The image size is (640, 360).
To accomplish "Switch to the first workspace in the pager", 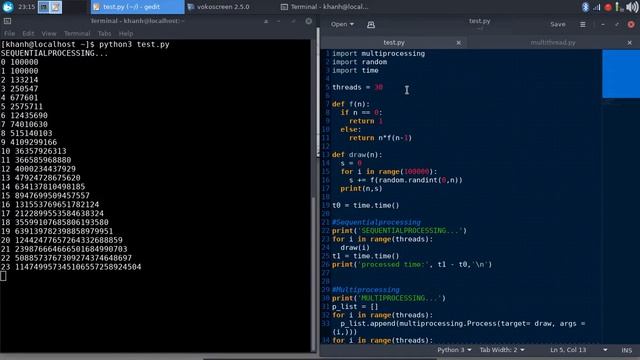I will tap(44, 7).
